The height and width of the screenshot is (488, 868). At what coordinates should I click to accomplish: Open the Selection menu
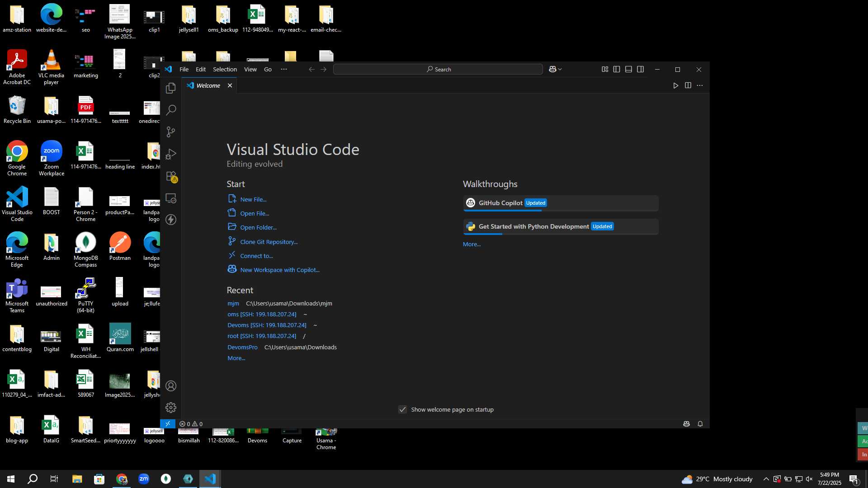[225, 69]
